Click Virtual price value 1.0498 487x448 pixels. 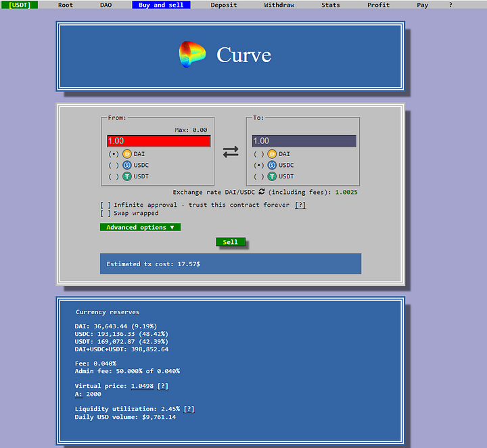[x=142, y=386]
